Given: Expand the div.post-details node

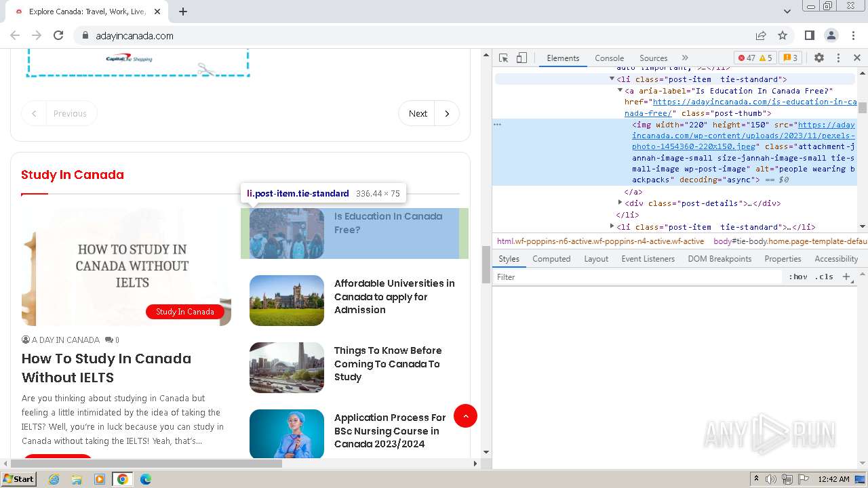Looking at the screenshot, I should (x=620, y=203).
